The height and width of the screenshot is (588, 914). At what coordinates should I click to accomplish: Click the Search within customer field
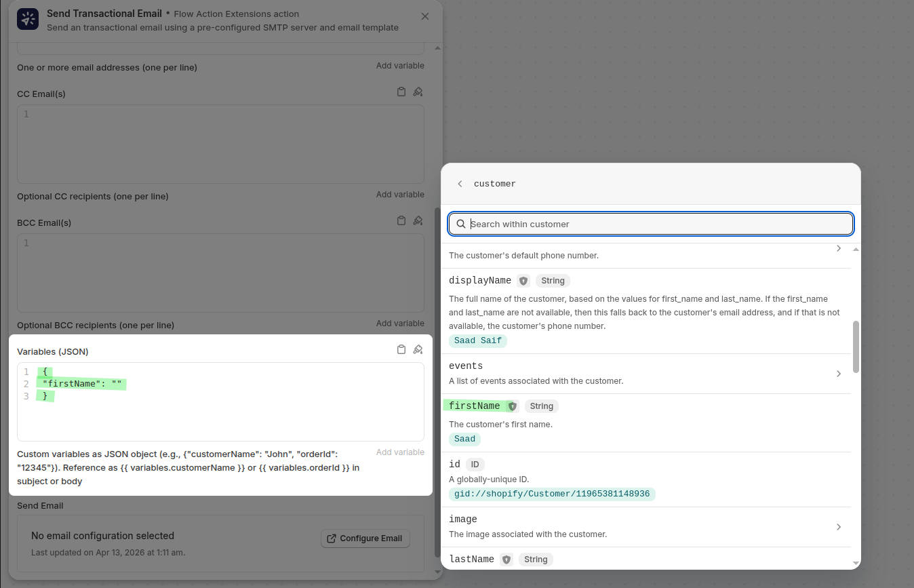(x=651, y=224)
